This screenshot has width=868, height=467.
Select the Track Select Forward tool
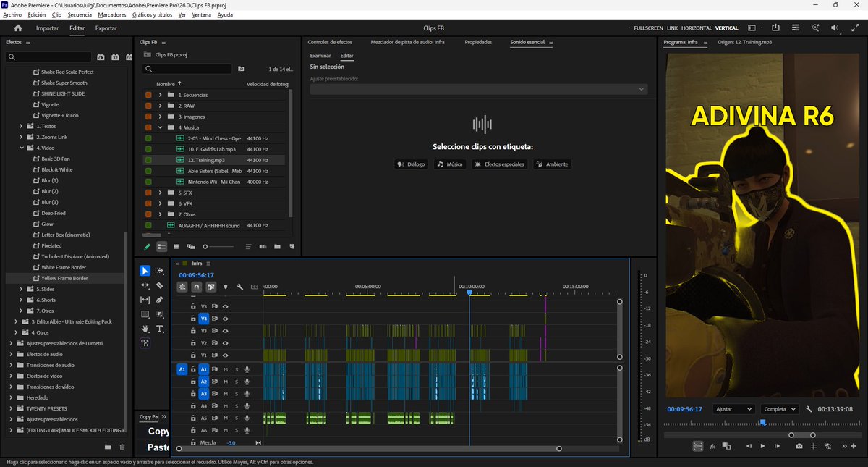point(160,271)
